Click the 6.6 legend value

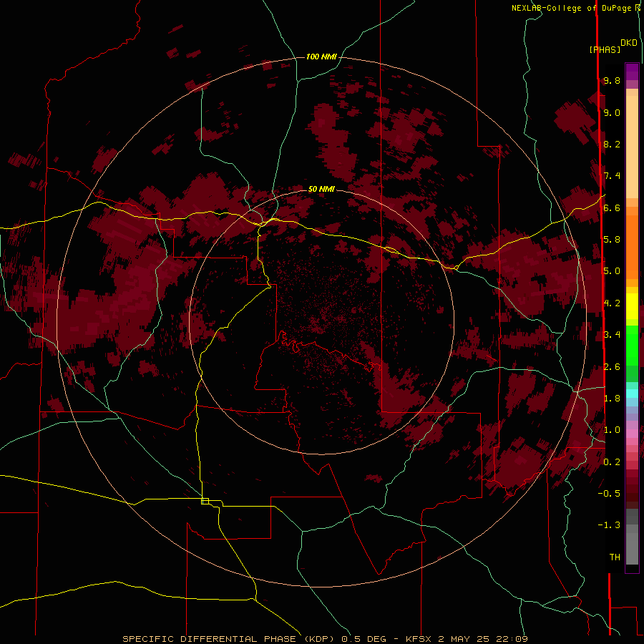point(612,208)
